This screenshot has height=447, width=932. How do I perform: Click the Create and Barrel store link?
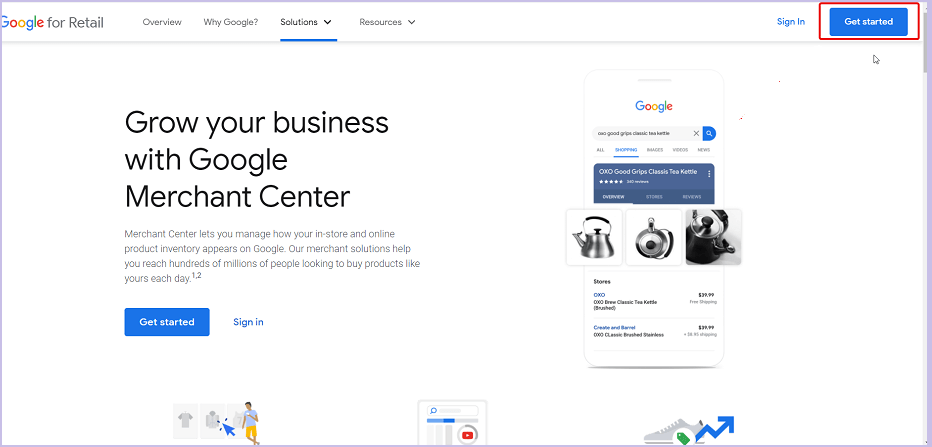click(x=614, y=328)
